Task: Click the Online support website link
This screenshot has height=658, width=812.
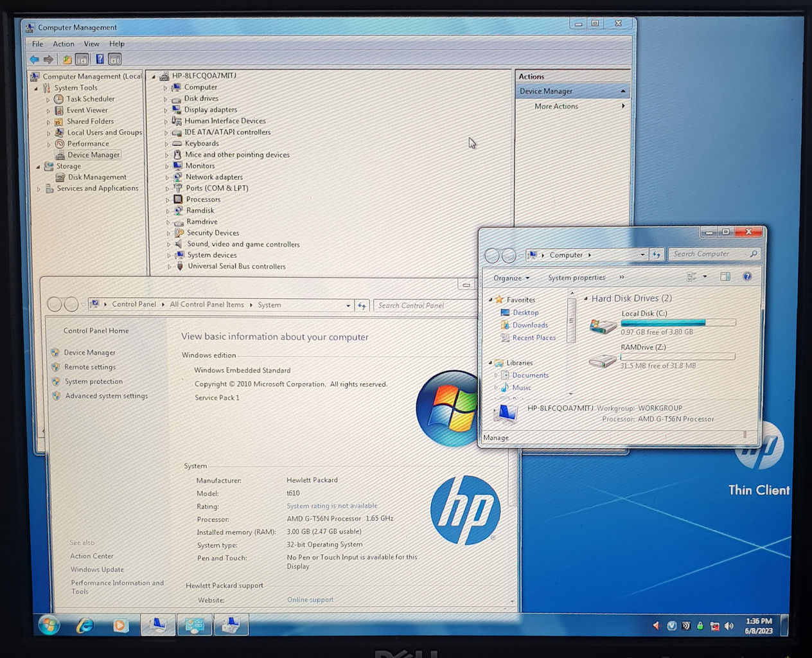Action: (x=310, y=600)
